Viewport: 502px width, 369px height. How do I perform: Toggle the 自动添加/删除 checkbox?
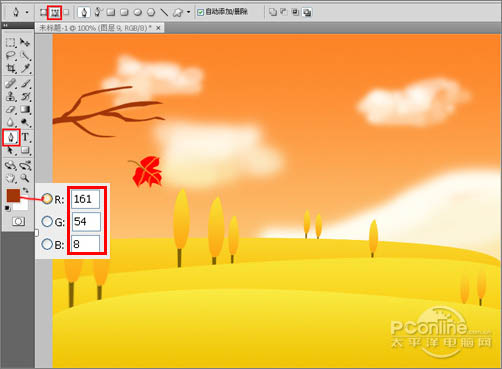(200, 13)
